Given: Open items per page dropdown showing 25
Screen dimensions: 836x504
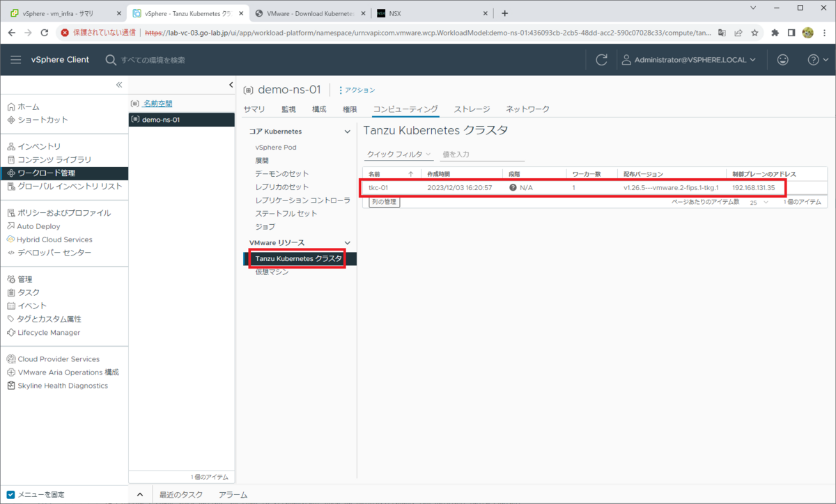Looking at the screenshot, I should click(x=759, y=202).
